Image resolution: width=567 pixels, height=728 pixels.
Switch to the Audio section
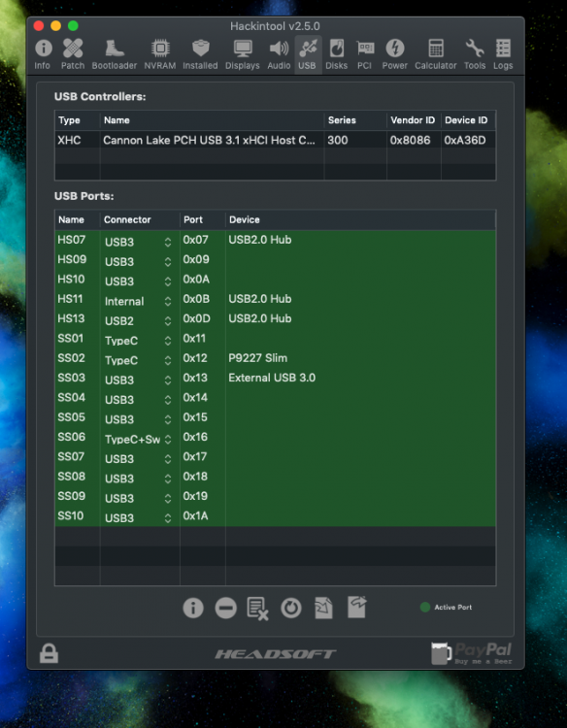point(279,54)
